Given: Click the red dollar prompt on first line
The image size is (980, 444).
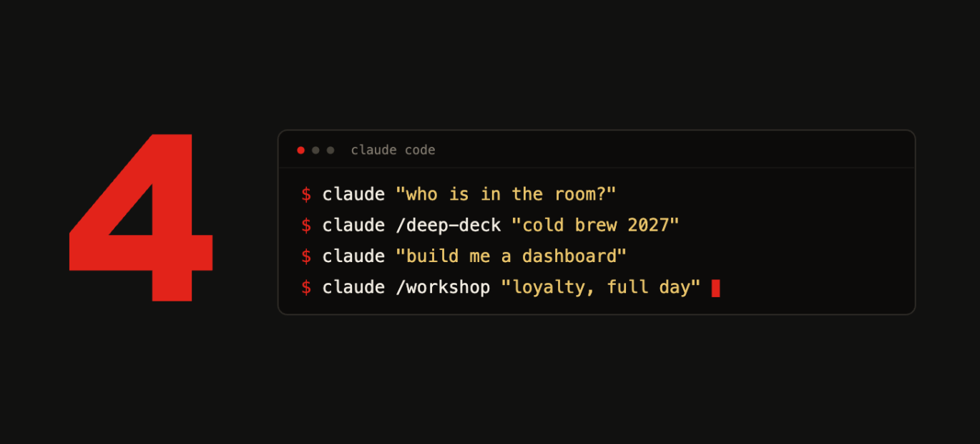Looking at the screenshot, I should (306, 194).
